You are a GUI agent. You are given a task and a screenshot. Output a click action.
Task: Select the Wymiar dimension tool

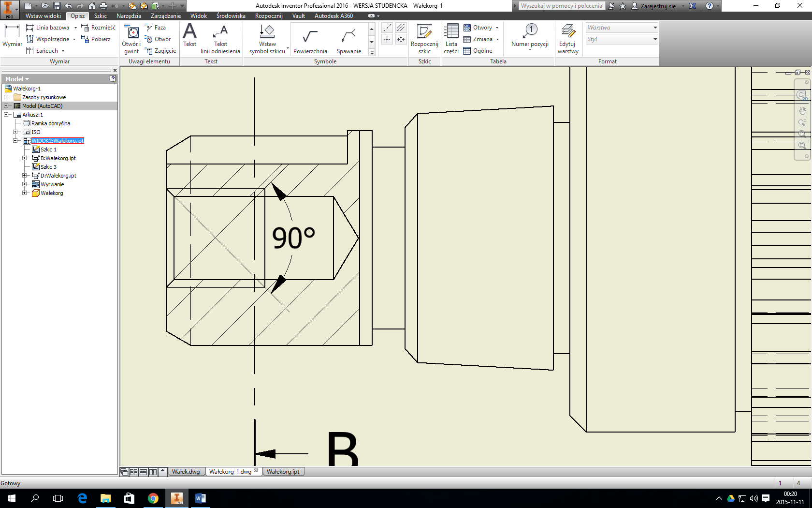[x=12, y=35]
